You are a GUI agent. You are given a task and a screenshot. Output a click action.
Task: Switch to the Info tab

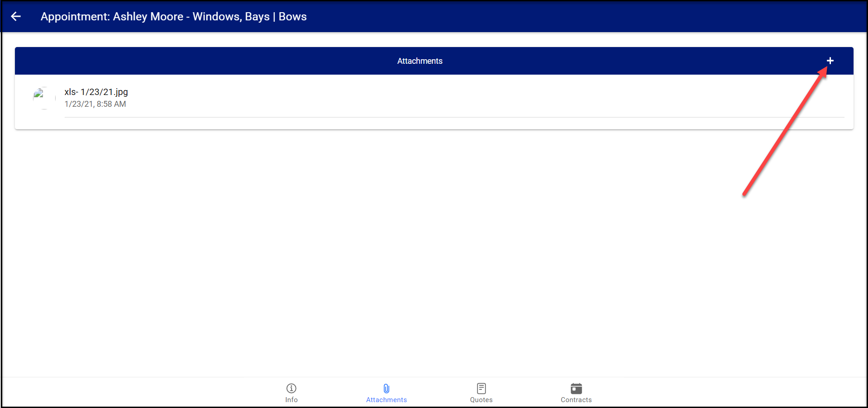(292, 393)
